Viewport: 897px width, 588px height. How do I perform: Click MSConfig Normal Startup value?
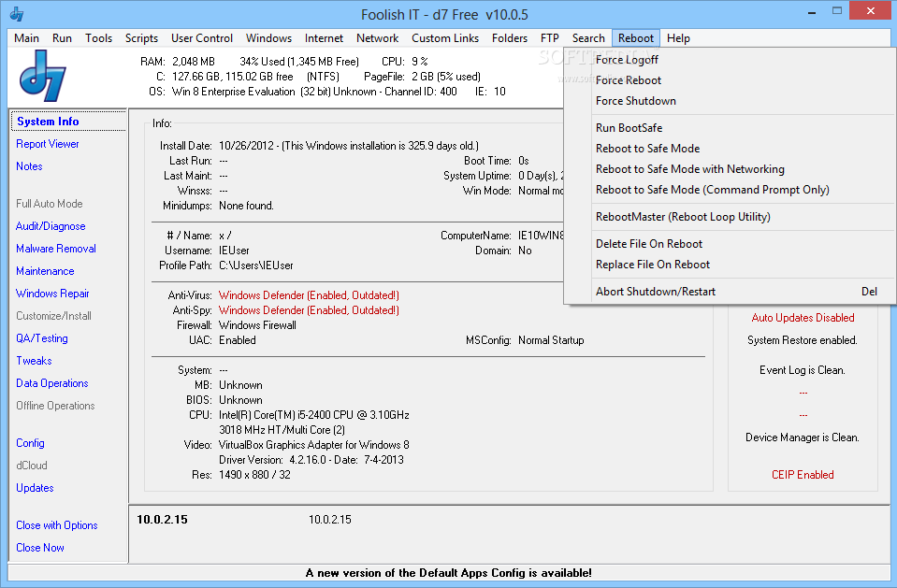551,339
